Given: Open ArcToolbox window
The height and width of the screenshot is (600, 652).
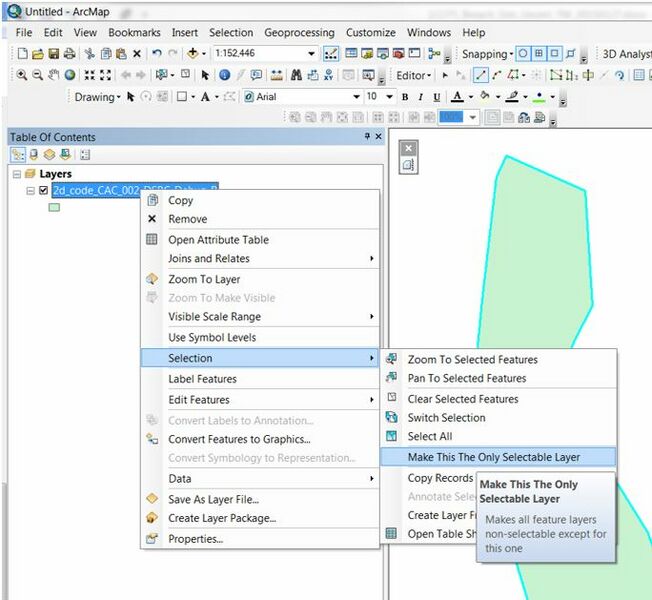Looking at the screenshot, I should pos(398,53).
